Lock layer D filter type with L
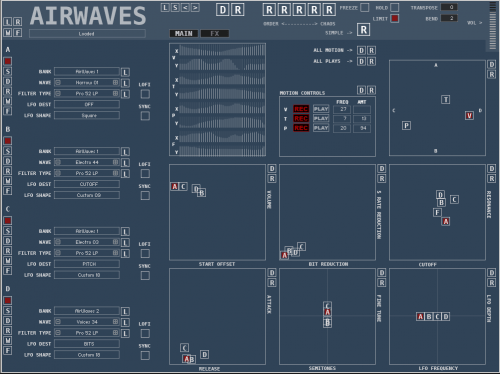 tap(125, 334)
